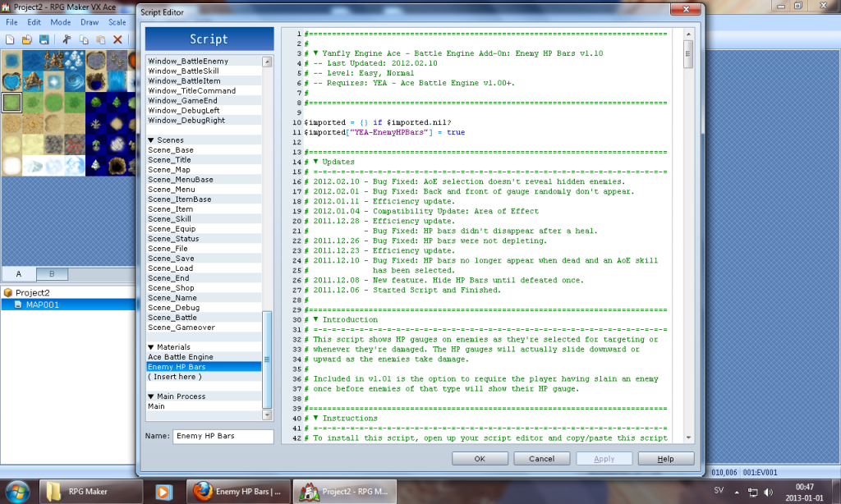Screen dimensions: 841x504
Task: Click the script list scrollbar thumb
Action: tap(267, 360)
